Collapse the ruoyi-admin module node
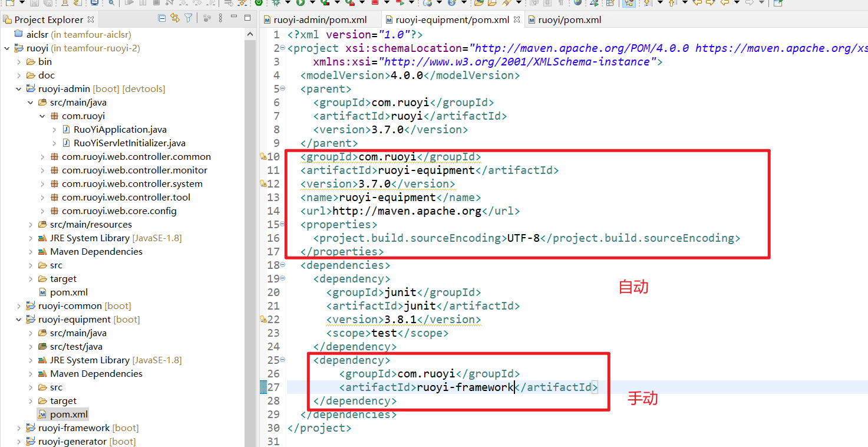 (x=19, y=89)
